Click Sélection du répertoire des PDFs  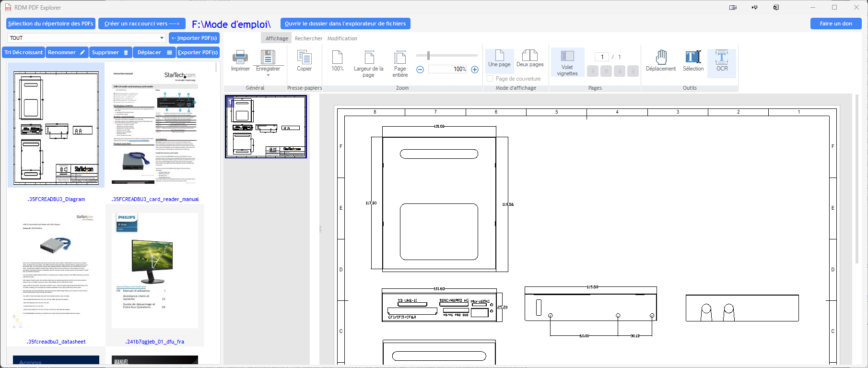(x=50, y=24)
